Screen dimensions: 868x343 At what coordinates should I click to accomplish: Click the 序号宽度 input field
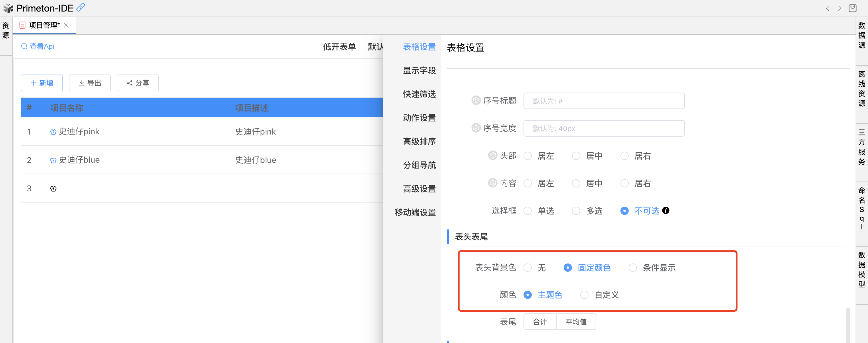tap(604, 129)
